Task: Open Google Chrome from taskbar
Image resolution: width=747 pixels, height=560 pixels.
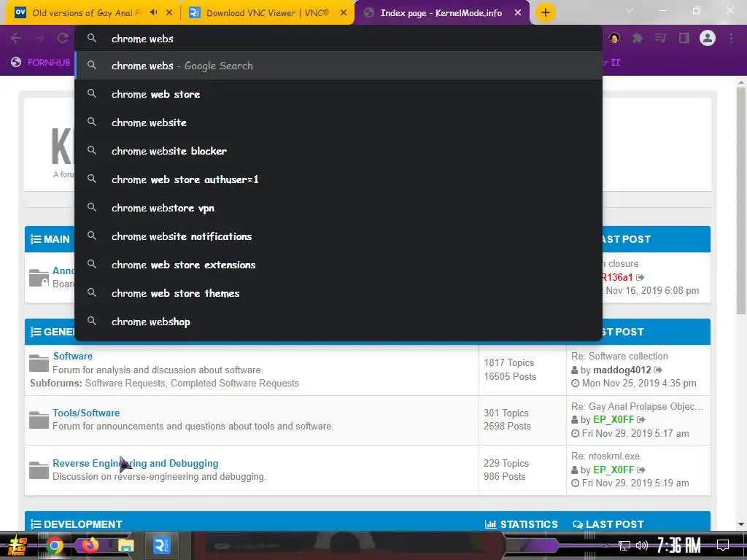Action: [54, 545]
